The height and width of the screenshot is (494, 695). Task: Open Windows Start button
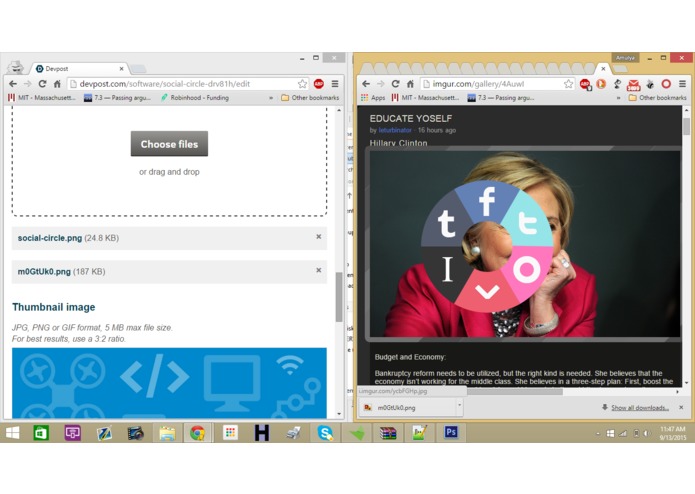tap(12, 433)
